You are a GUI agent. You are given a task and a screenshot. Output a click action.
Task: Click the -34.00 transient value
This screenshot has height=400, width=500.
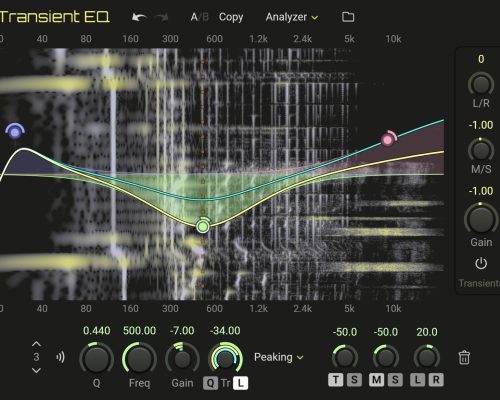coord(225,331)
